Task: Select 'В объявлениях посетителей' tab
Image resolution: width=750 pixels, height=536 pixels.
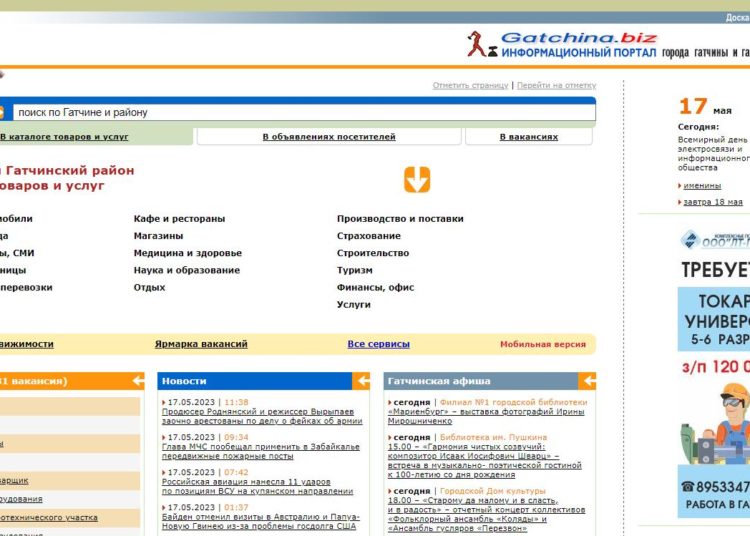Action: [329, 137]
